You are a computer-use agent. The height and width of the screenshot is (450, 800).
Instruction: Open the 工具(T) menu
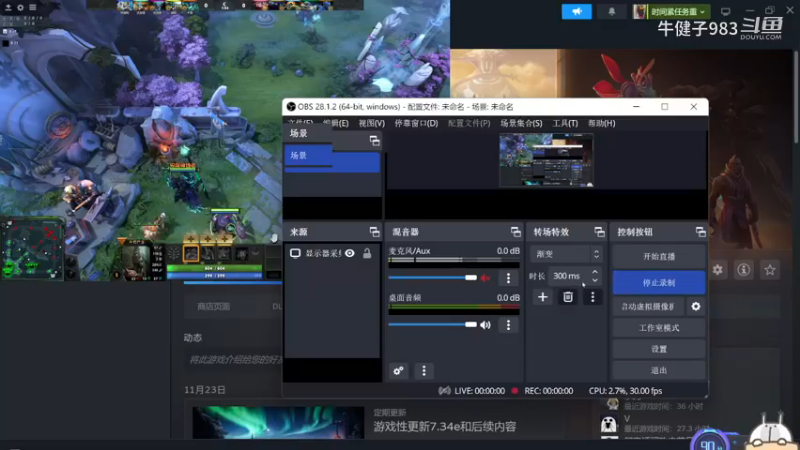(x=565, y=123)
